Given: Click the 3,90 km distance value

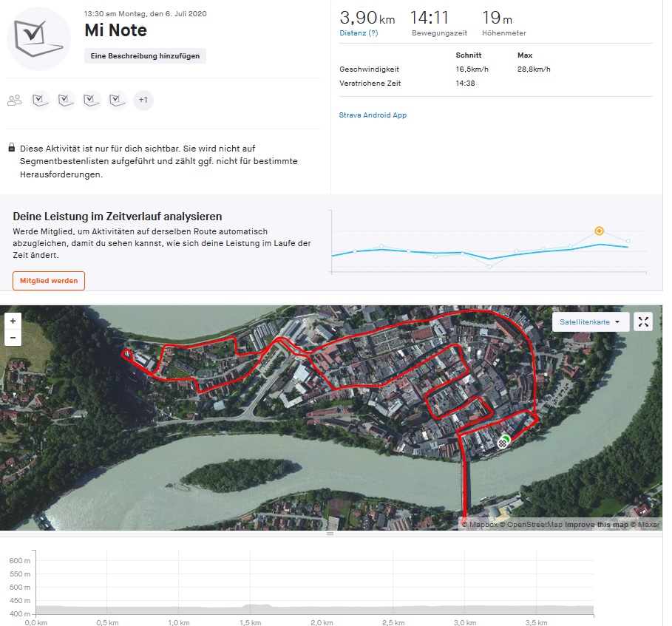Looking at the screenshot, I should [367, 18].
